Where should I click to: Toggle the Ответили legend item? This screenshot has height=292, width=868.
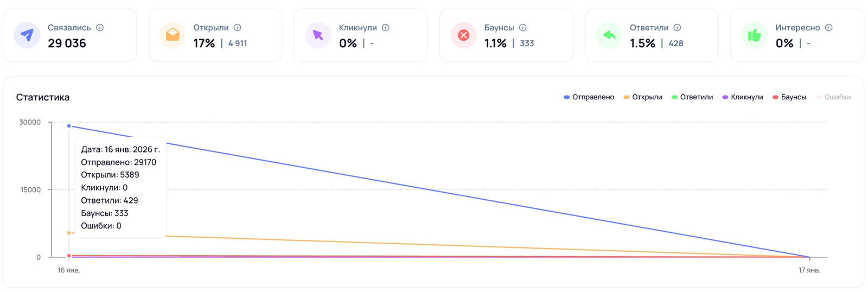(693, 97)
